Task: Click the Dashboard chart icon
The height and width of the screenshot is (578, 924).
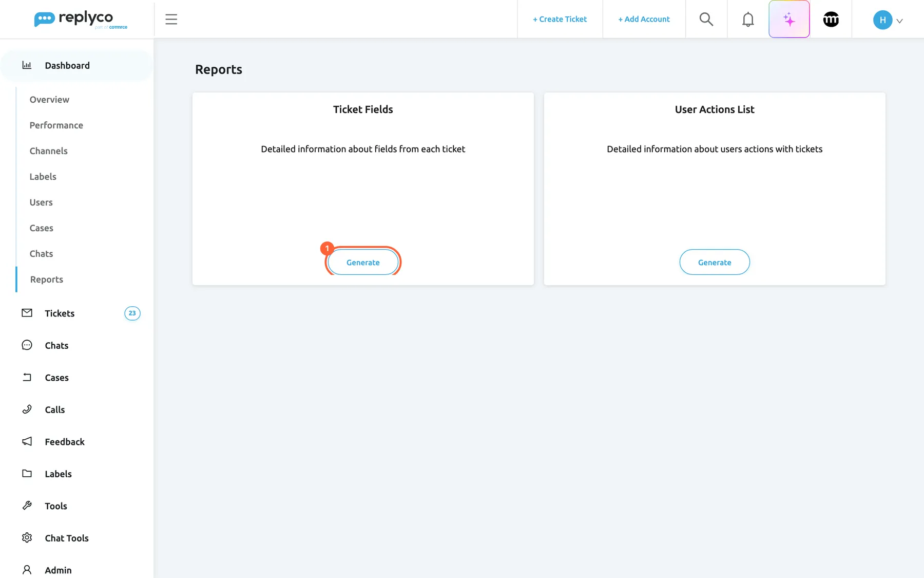Action: coord(27,65)
